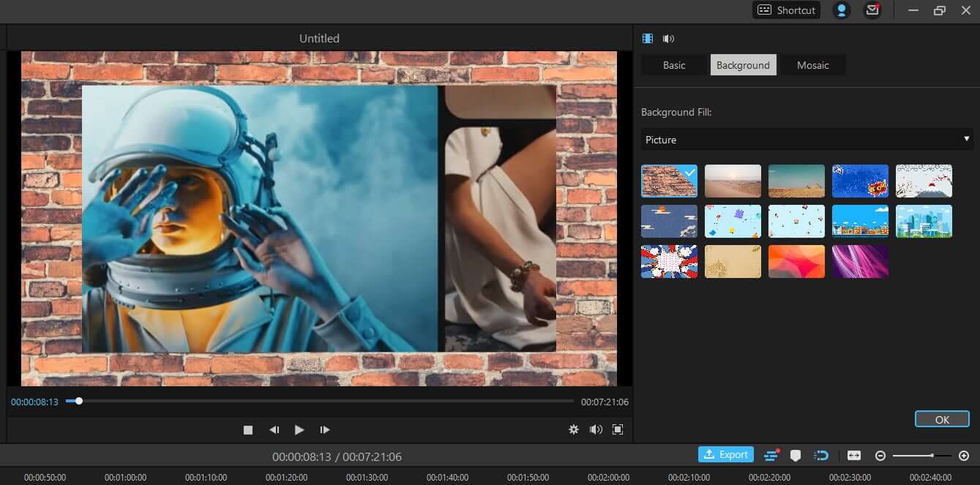This screenshot has height=485, width=980.
Task: Open the audio settings speaker icon
Action: 667,38
